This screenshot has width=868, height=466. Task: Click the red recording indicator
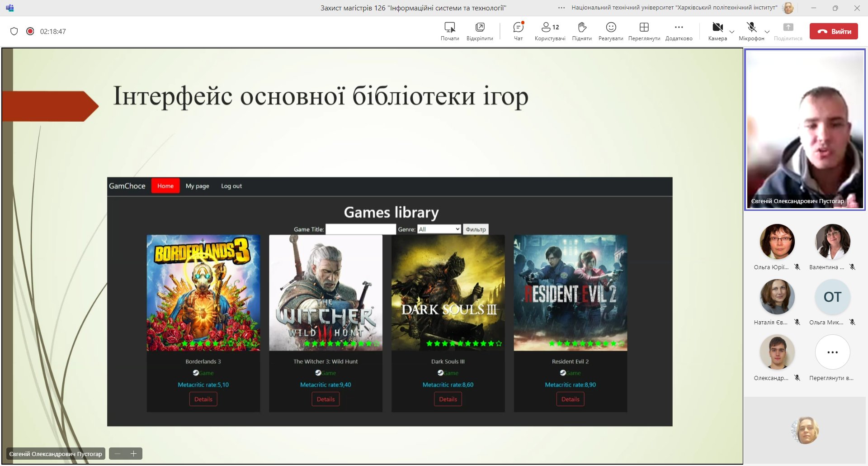pos(30,31)
